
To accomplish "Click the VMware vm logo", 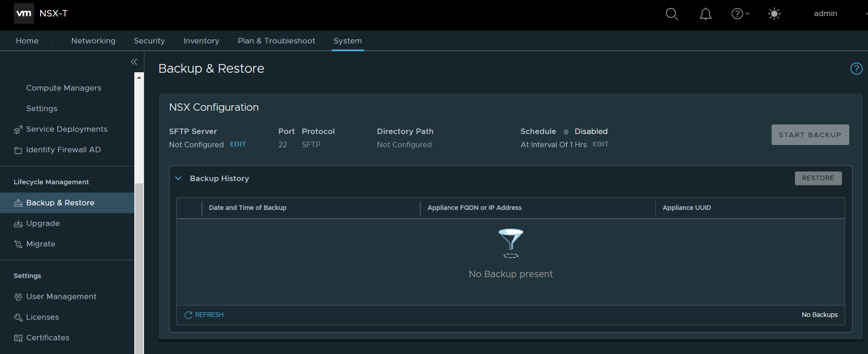I will coord(24,13).
